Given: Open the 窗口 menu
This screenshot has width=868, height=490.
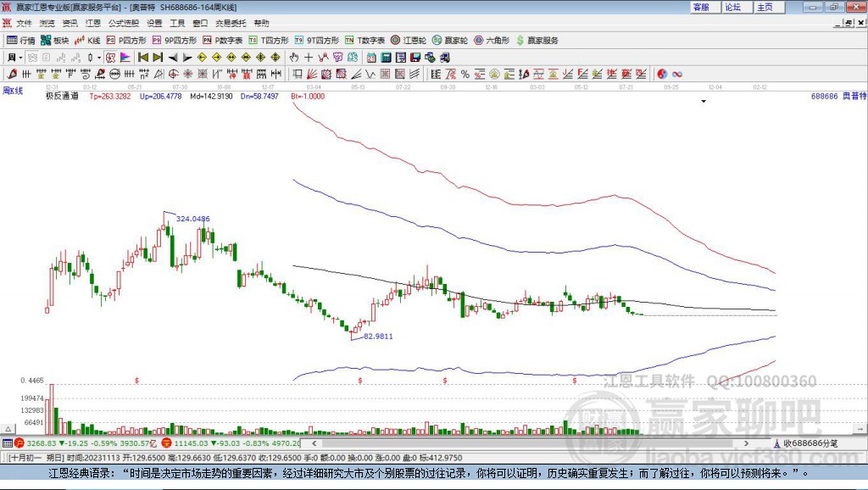Looking at the screenshot, I should pos(200,23).
